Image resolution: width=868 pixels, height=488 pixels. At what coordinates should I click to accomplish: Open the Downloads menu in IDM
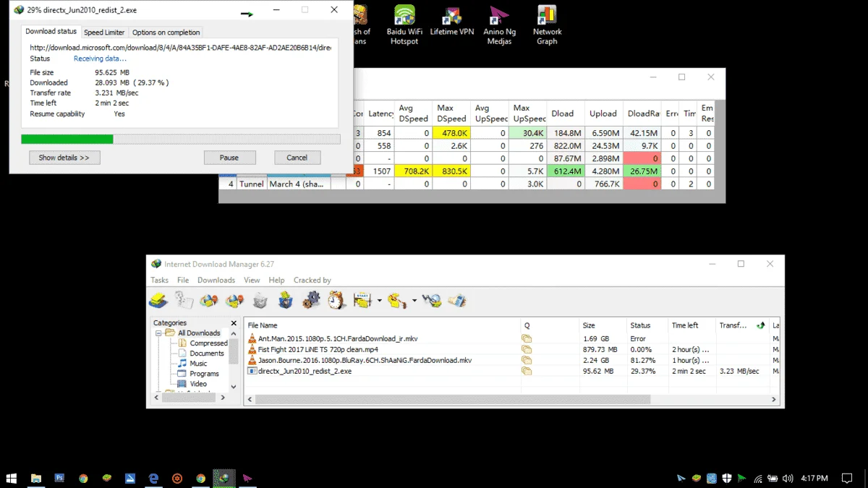216,280
